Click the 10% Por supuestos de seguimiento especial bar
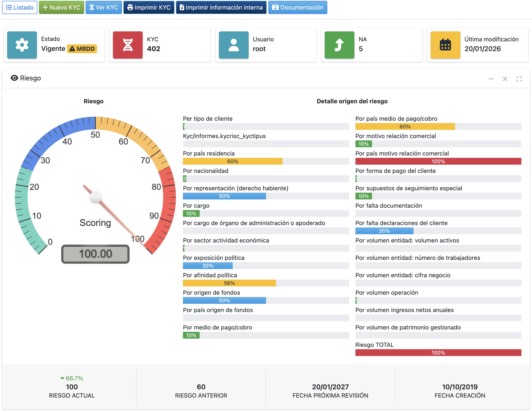Viewport: 532px width, 412px height. coord(364,196)
